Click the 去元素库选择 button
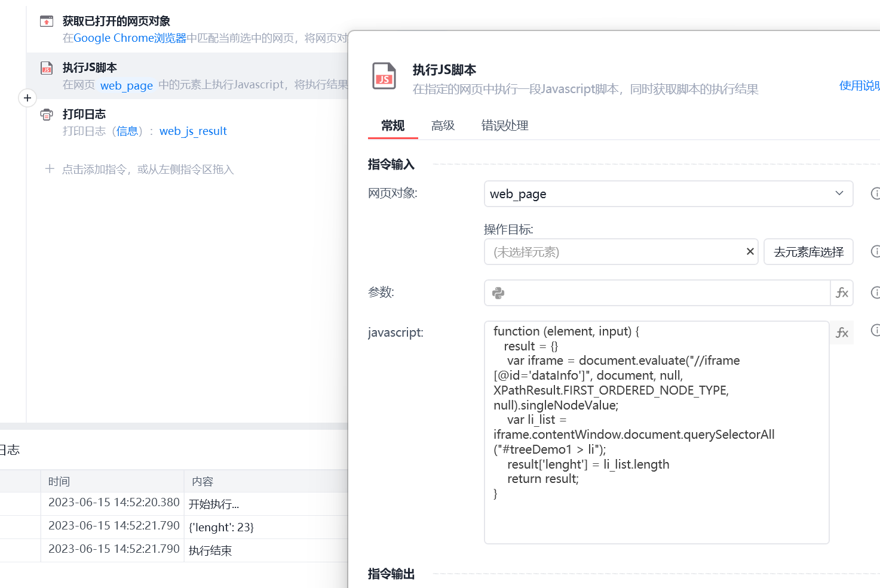 (808, 252)
